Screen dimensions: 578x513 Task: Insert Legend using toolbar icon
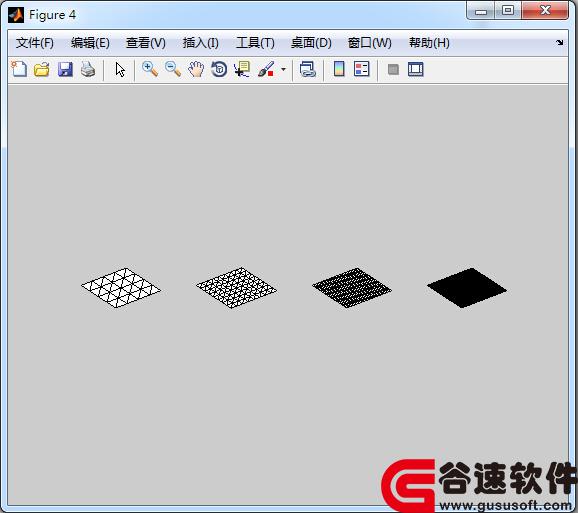click(x=361, y=69)
